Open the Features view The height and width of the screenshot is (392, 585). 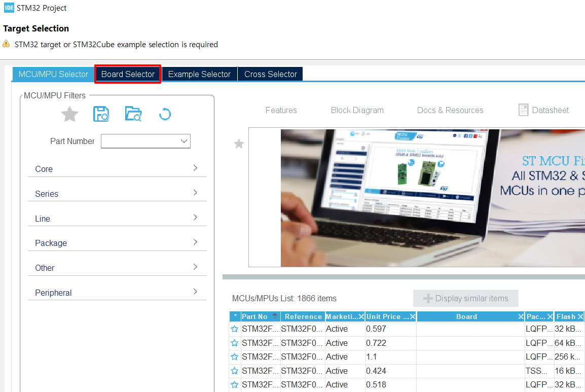[281, 110]
